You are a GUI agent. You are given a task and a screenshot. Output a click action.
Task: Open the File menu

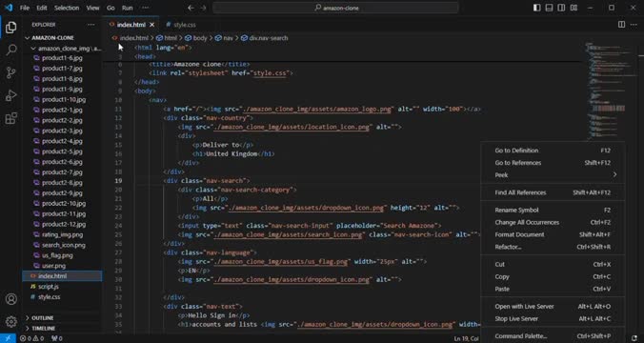[x=25, y=8]
